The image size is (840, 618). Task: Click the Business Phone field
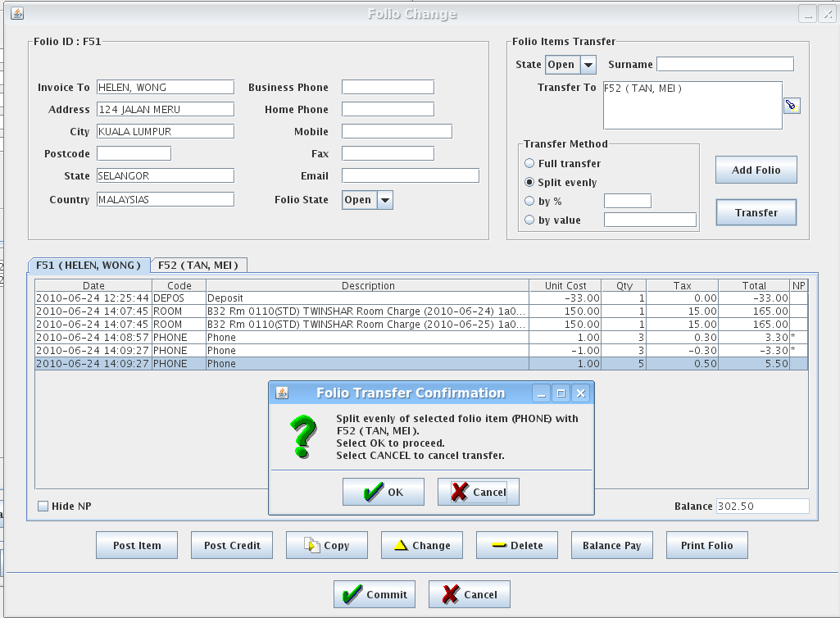click(388, 88)
